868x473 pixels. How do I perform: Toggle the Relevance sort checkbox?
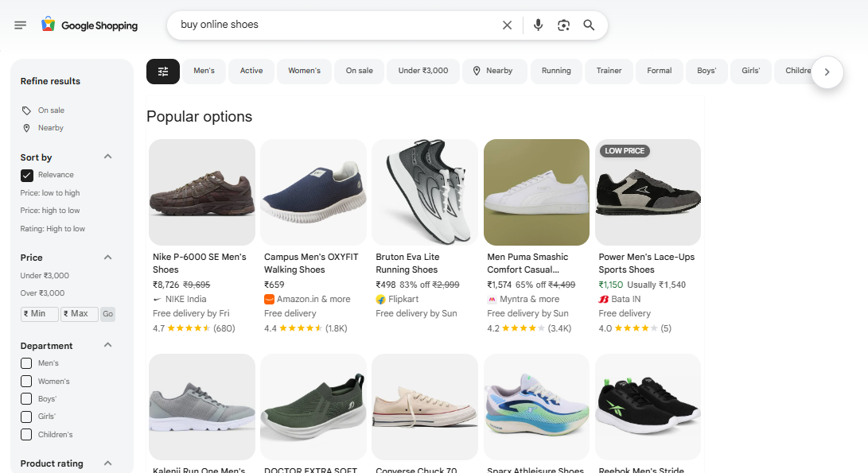coord(26,176)
